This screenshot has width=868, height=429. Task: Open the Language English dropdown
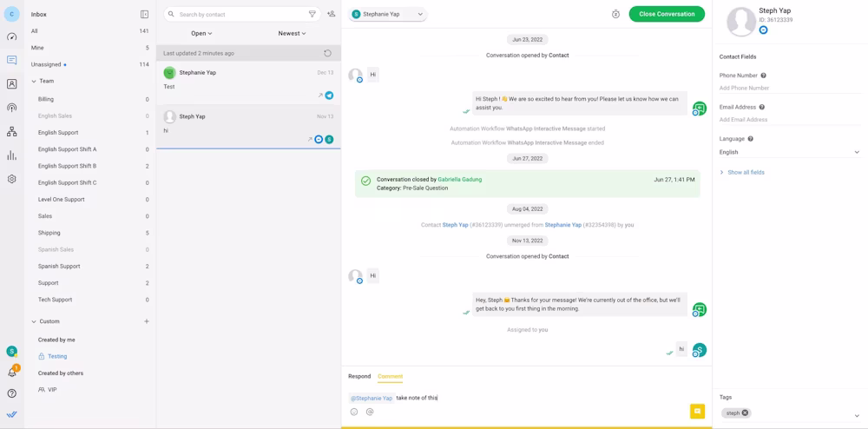point(790,152)
